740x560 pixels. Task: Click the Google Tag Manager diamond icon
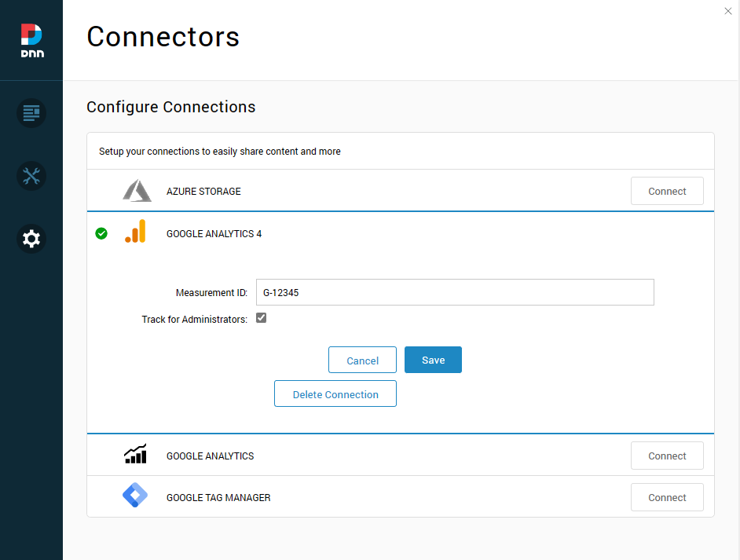[x=135, y=496]
